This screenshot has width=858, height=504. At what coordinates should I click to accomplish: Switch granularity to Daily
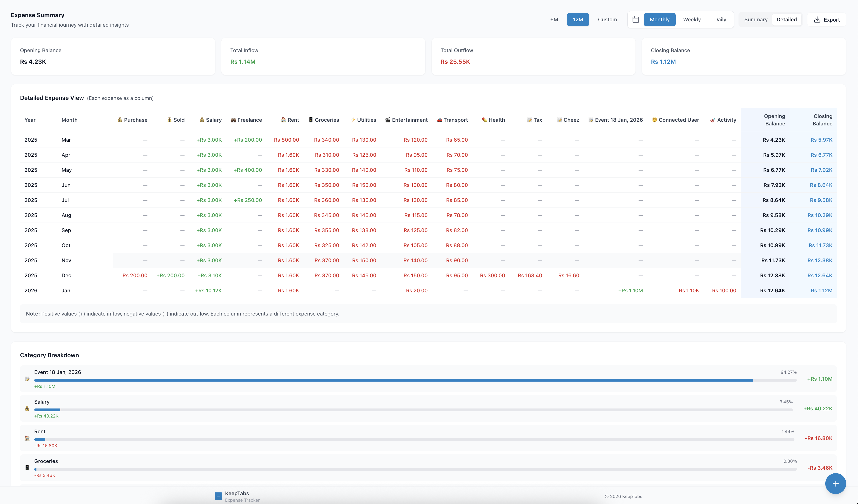point(720,19)
